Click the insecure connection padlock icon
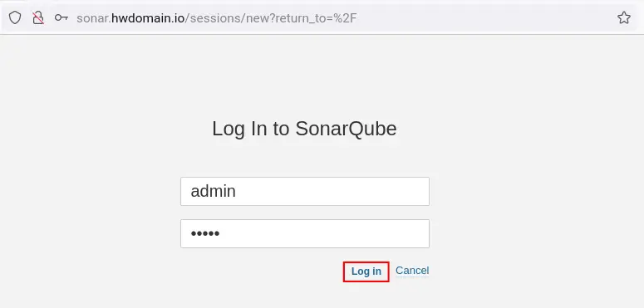This screenshot has height=308, width=644. click(38, 17)
